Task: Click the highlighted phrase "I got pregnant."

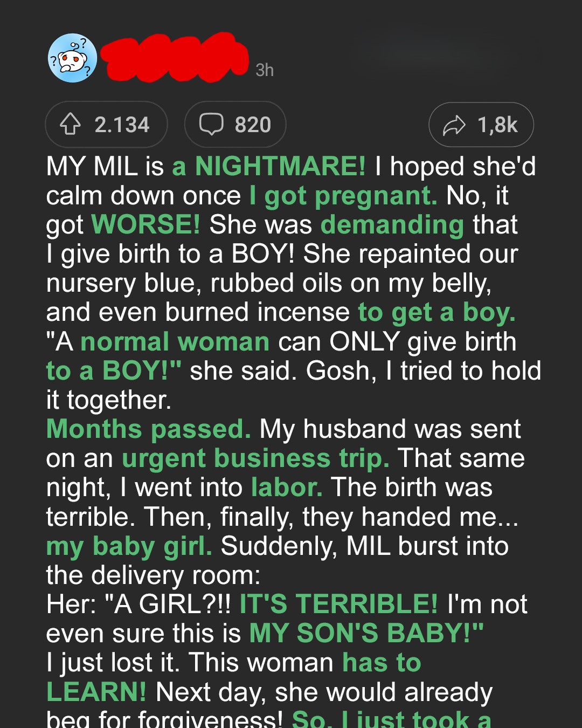Action: (x=343, y=196)
